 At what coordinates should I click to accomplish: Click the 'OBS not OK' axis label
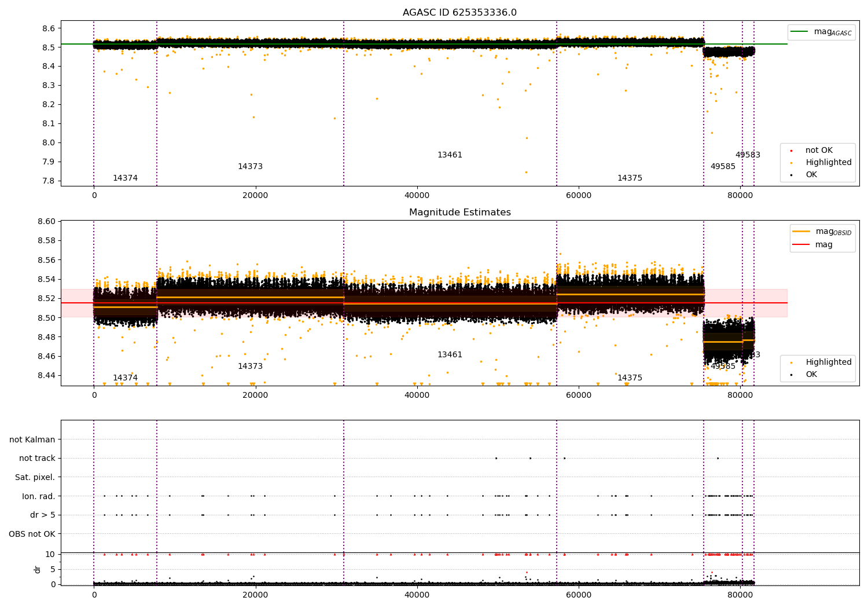coord(32,534)
